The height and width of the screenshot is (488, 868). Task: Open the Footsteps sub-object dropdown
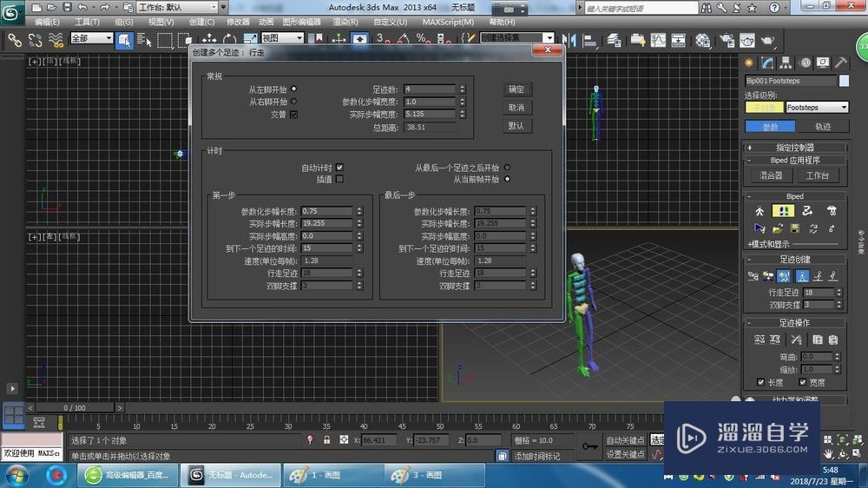tap(817, 108)
